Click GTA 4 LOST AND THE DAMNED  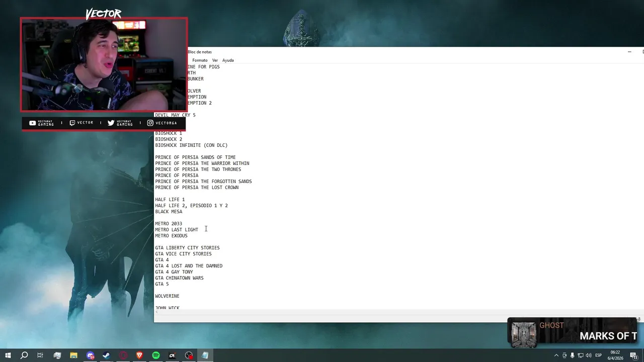tap(189, 266)
